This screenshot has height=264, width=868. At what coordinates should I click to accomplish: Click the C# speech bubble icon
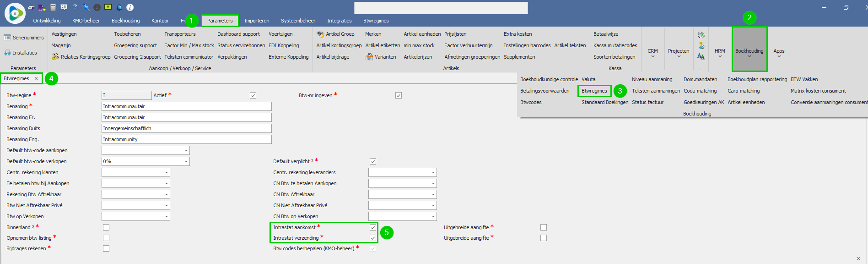64,7
